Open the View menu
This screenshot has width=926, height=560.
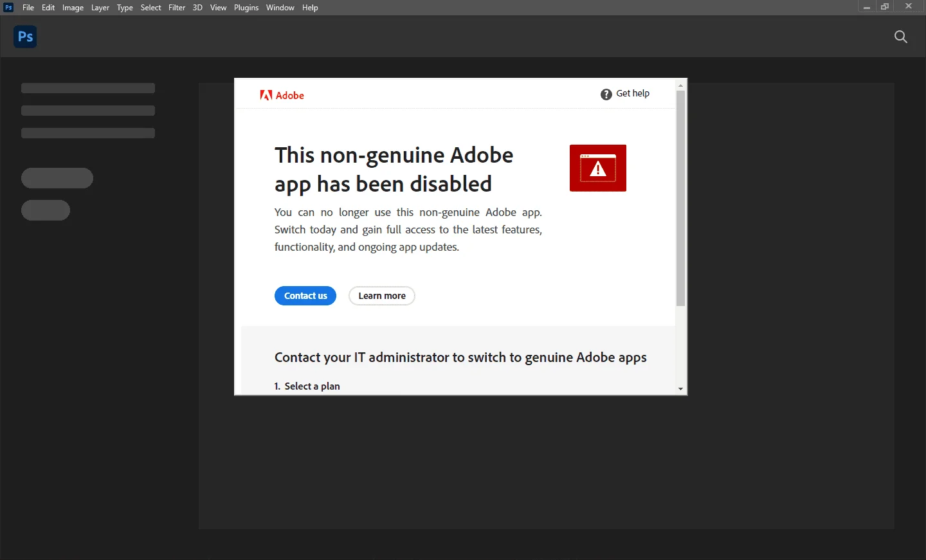218,8
